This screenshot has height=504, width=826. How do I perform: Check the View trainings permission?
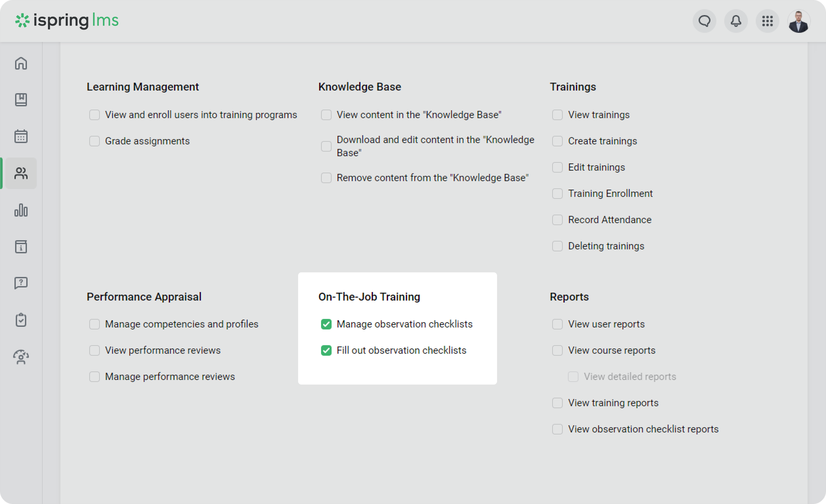tap(557, 115)
